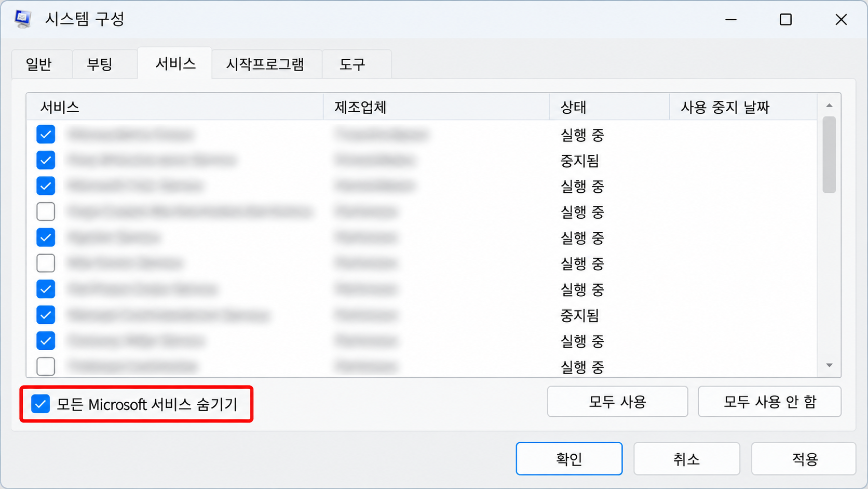Image resolution: width=868 pixels, height=489 pixels.
Task: Click the 모두 사용 안 함 button
Action: [769, 402]
